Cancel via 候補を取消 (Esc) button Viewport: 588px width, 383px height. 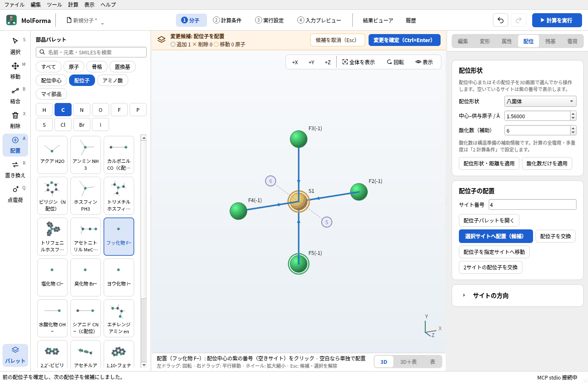point(337,40)
